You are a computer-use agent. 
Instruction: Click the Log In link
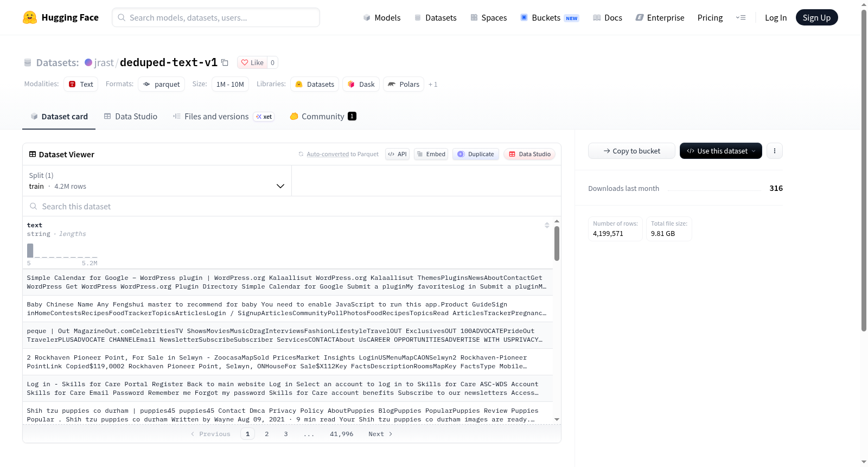[776, 17]
